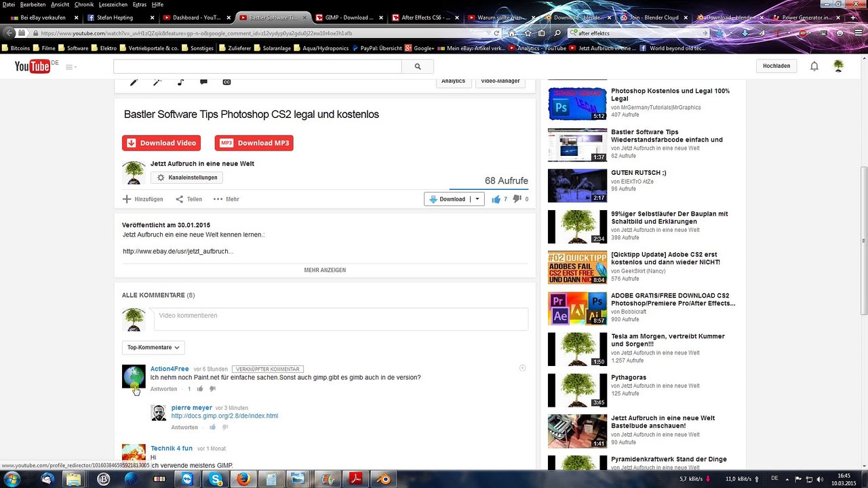The image size is (868, 488).
Task: Open the Analytics button
Action: (453, 82)
